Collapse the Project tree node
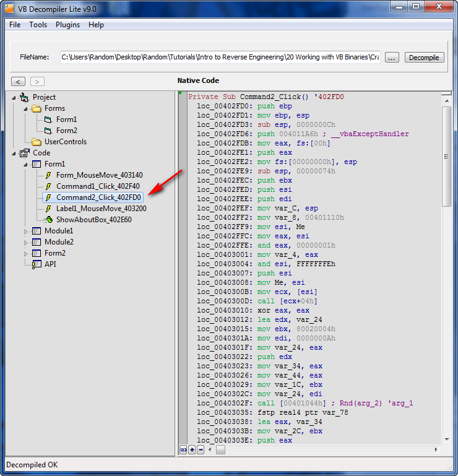This screenshot has height=476, width=458. click(14, 98)
